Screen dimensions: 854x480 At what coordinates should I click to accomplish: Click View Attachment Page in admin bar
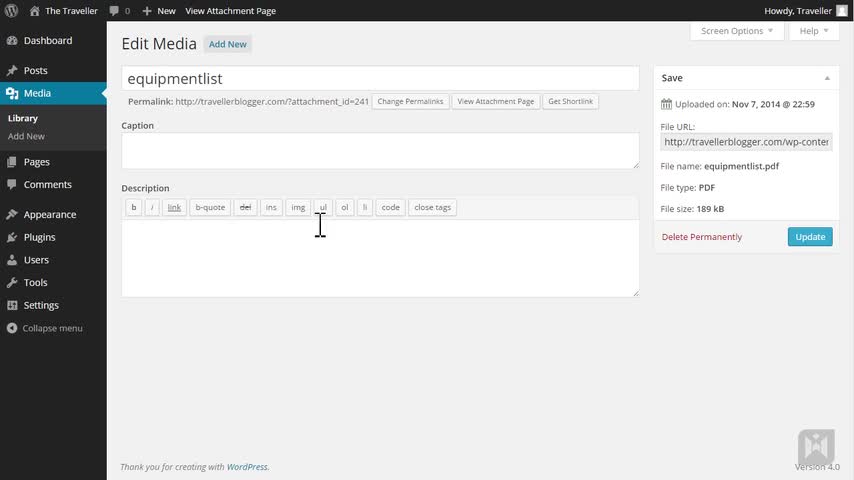[230, 10]
